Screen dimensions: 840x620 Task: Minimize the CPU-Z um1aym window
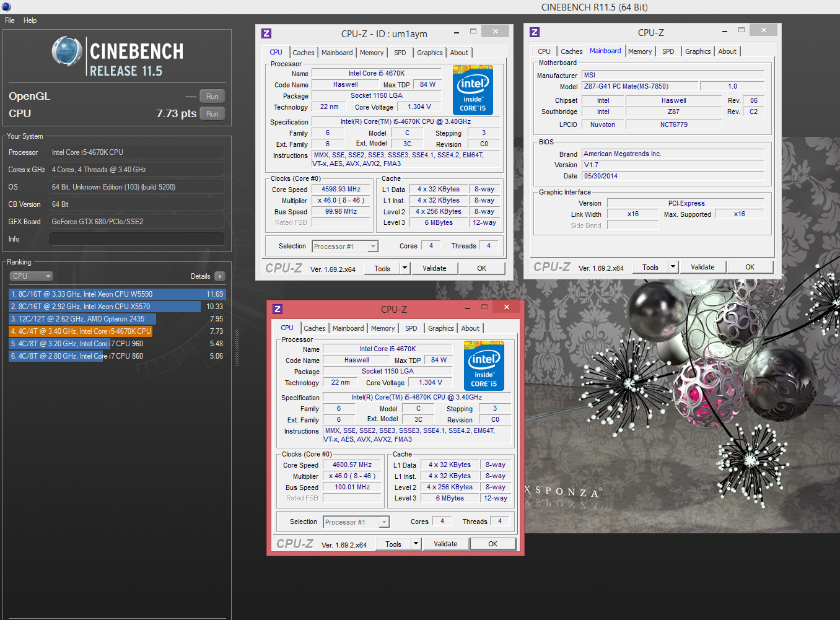[457, 32]
